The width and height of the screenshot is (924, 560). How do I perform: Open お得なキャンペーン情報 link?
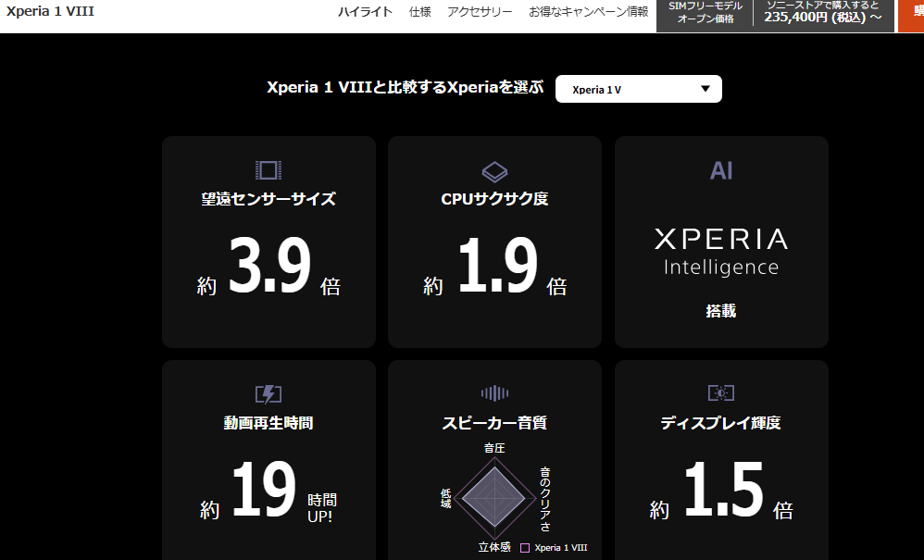(x=588, y=12)
